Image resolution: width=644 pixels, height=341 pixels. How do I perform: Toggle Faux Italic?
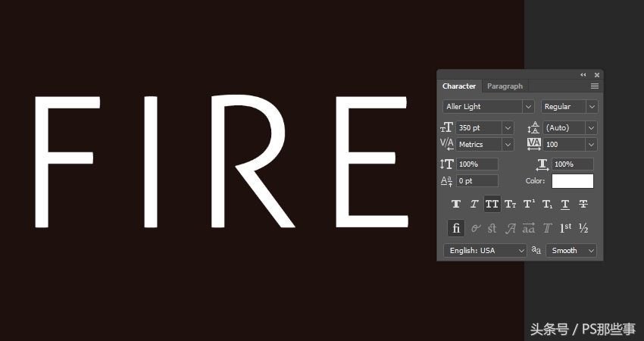[x=474, y=204]
